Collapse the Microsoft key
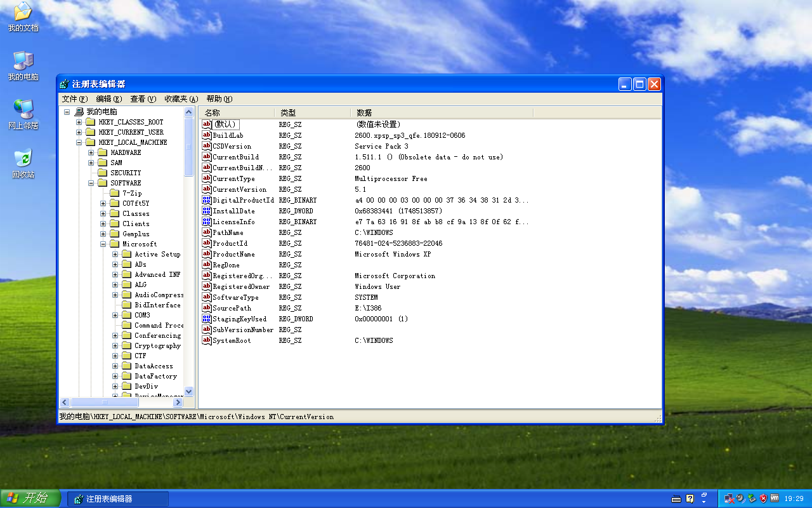The height and width of the screenshot is (508, 812). (103, 244)
